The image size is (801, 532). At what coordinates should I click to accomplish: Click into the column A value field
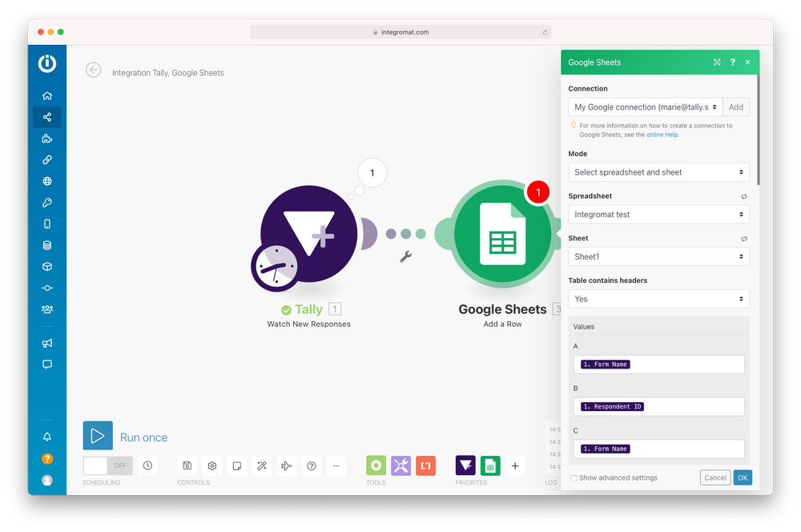659,365
